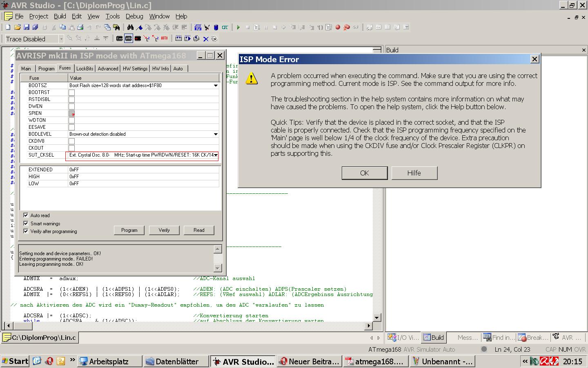Click OK in ISP Mode Error dialog
The height and width of the screenshot is (368, 588).
tap(365, 173)
